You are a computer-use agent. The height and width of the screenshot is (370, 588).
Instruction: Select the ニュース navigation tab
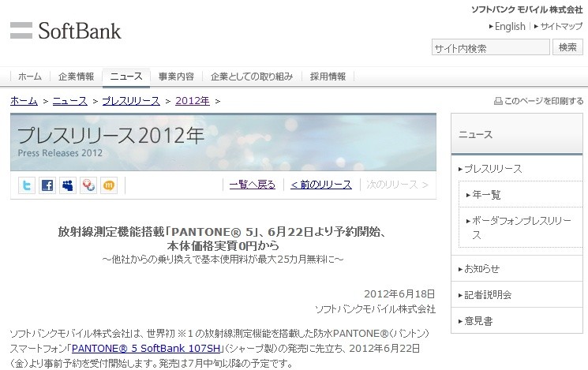[126, 77]
